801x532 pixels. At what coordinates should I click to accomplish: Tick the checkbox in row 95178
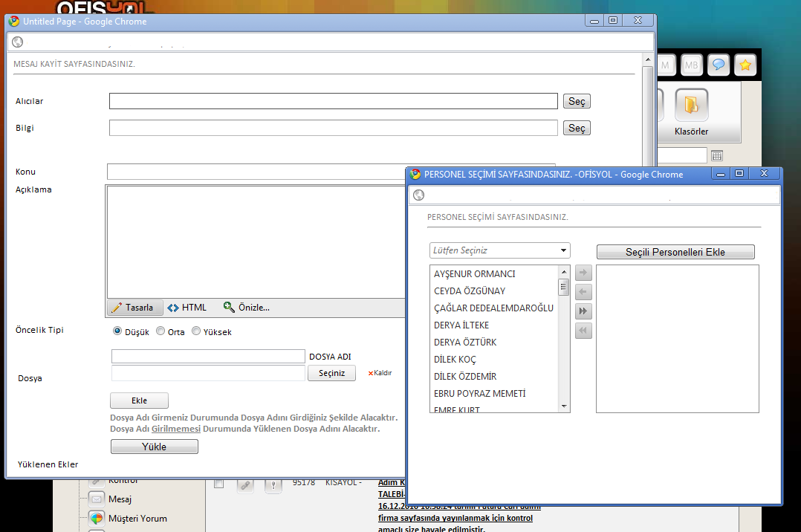[218, 484]
